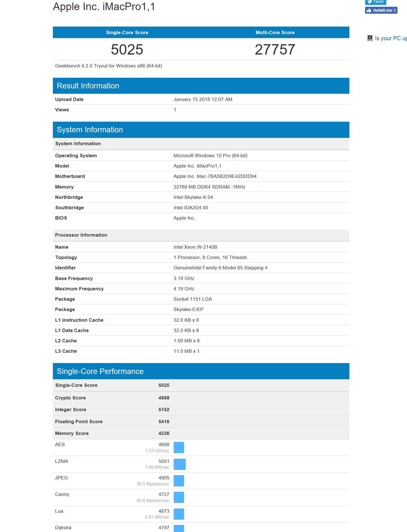
Task: Click the AES 3.53 GB/sec throughput
Action: 157,451
